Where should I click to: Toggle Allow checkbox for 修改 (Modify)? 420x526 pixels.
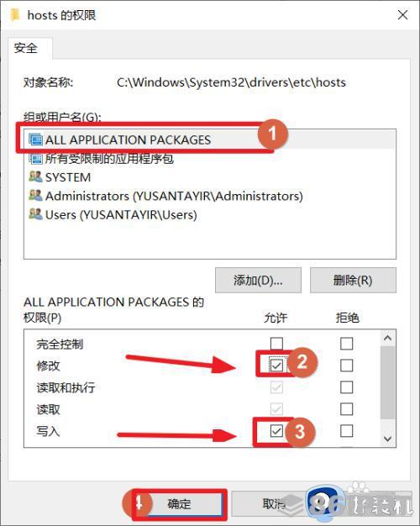coord(276,366)
